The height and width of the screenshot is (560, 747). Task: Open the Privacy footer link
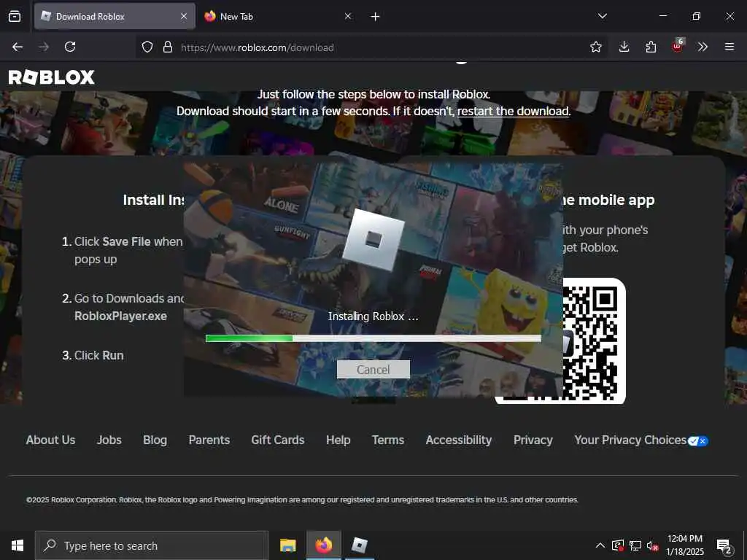533,440
